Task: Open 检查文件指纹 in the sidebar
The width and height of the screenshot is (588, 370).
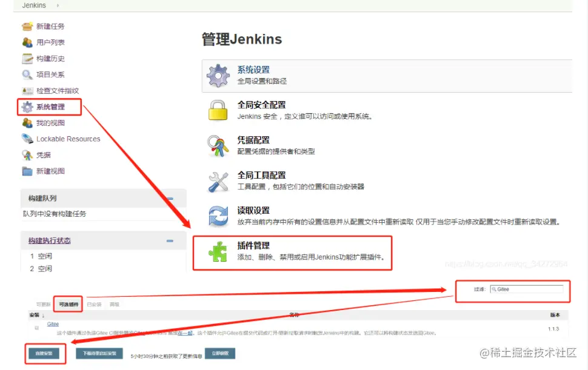Action: (x=58, y=91)
